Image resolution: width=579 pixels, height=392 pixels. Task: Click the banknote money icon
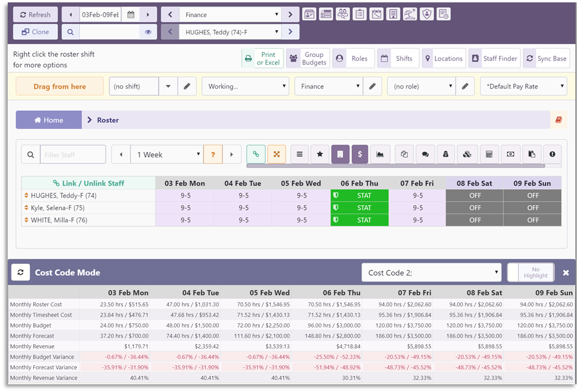pos(510,154)
